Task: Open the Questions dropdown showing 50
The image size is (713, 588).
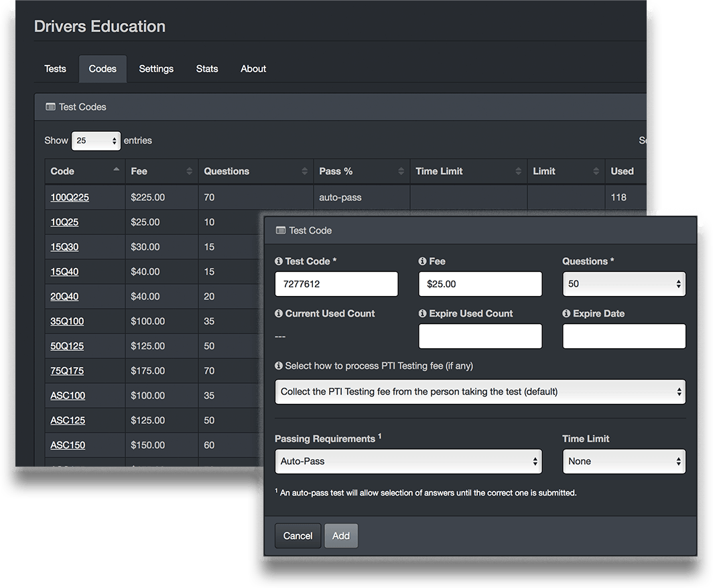Action: click(x=624, y=284)
